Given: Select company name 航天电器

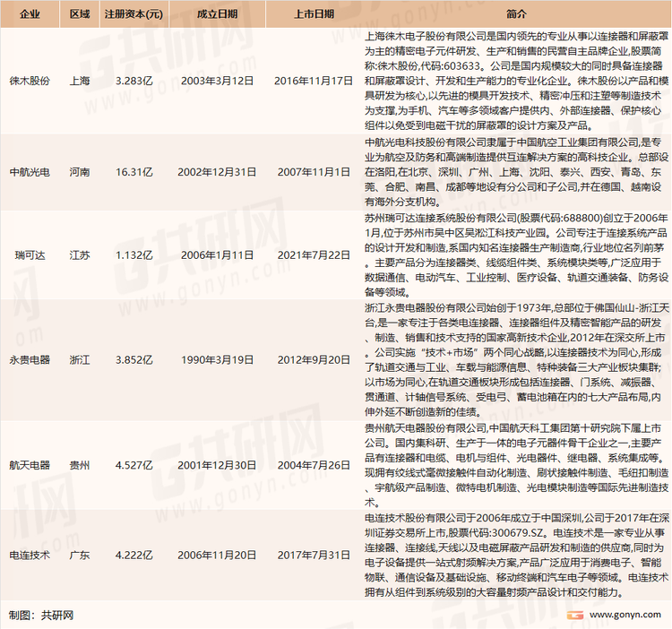Looking at the screenshot, I should pyautogui.click(x=30, y=465).
